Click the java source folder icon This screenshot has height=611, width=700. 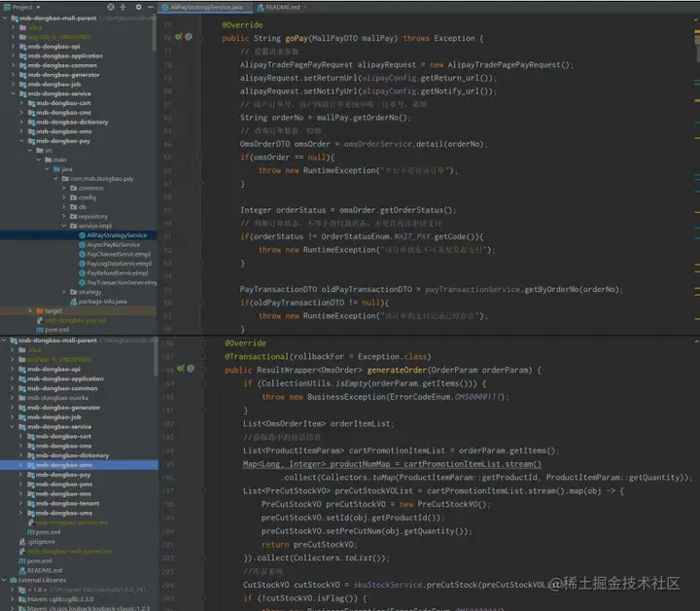pyautogui.click(x=56, y=169)
